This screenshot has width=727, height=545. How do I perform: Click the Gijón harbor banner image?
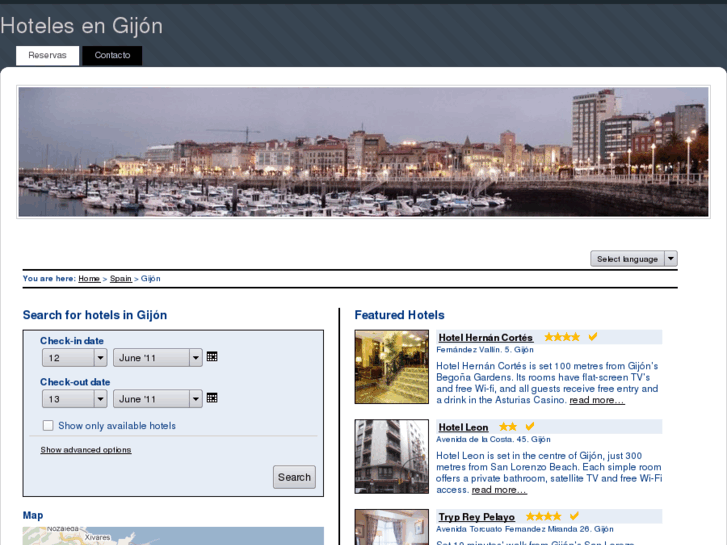364,152
